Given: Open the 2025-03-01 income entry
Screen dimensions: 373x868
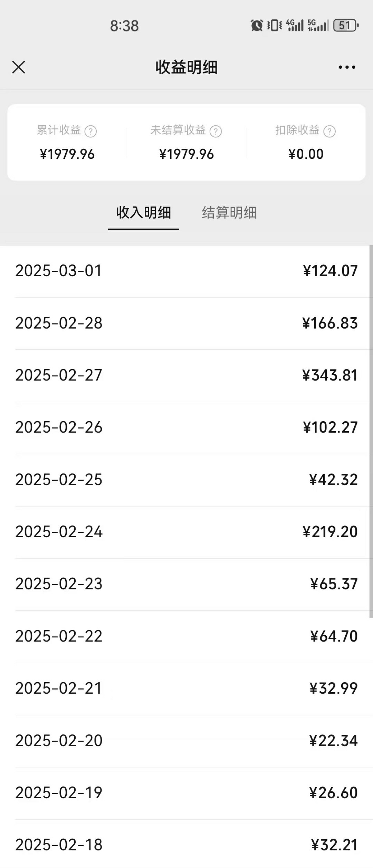Looking at the screenshot, I should (186, 271).
